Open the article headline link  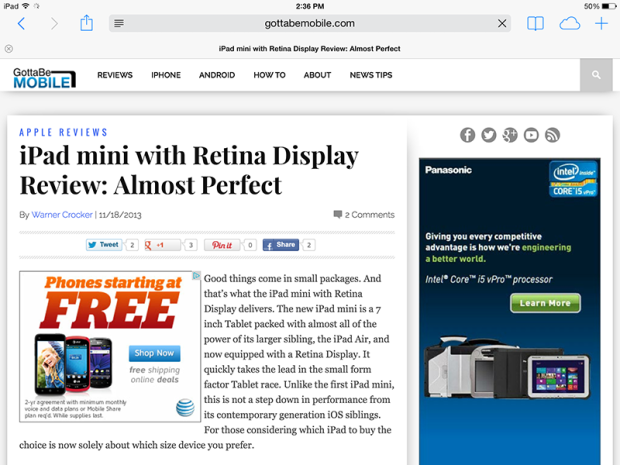189,170
